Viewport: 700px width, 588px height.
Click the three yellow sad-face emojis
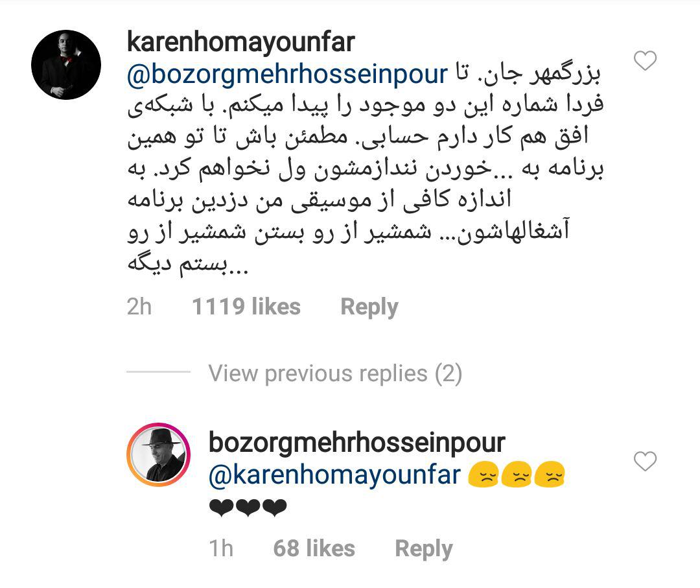tap(517, 474)
